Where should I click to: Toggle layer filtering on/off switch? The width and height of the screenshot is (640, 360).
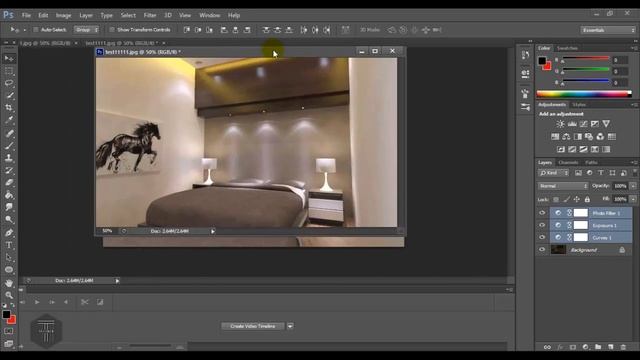click(635, 173)
